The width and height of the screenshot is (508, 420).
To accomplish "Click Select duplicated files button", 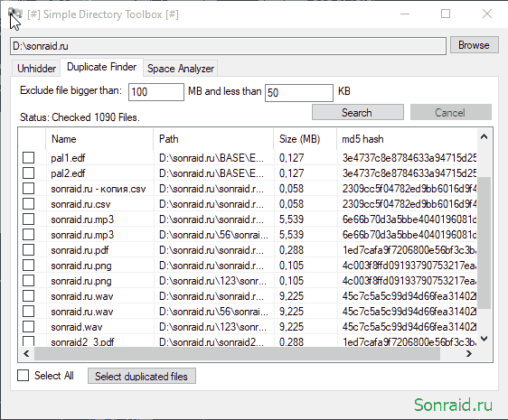I will click(142, 376).
